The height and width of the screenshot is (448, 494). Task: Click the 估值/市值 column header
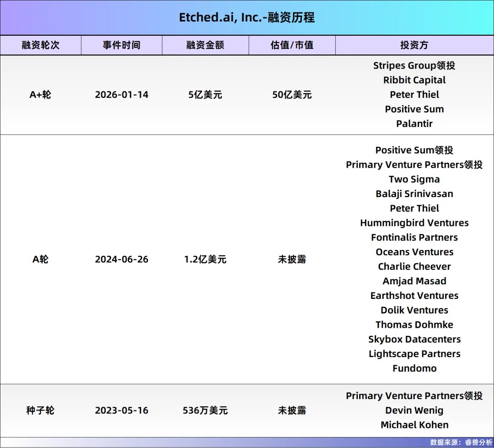(291, 45)
